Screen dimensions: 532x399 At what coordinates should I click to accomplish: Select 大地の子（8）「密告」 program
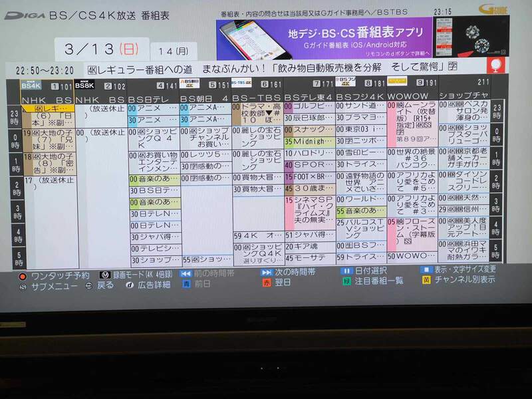point(48,164)
